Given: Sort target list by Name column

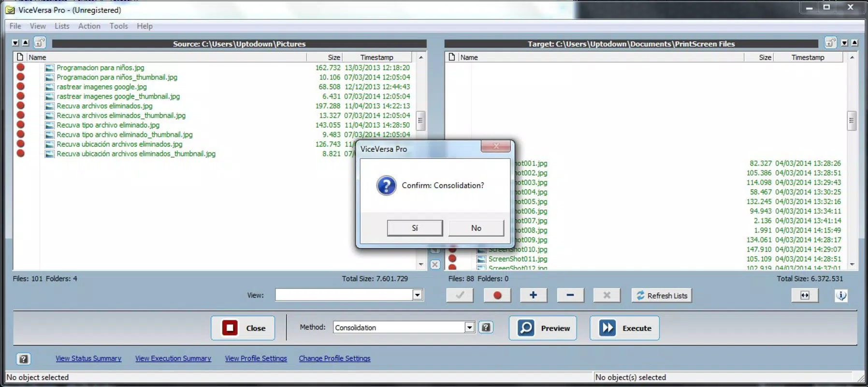Looking at the screenshot, I should [x=601, y=57].
